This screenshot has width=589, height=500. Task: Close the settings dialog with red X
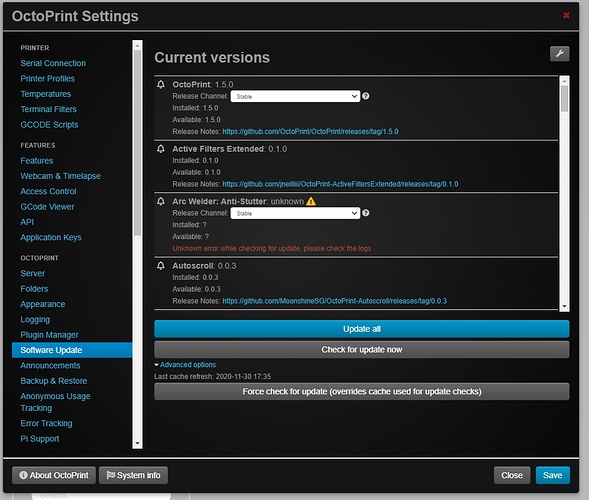click(566, 15)
